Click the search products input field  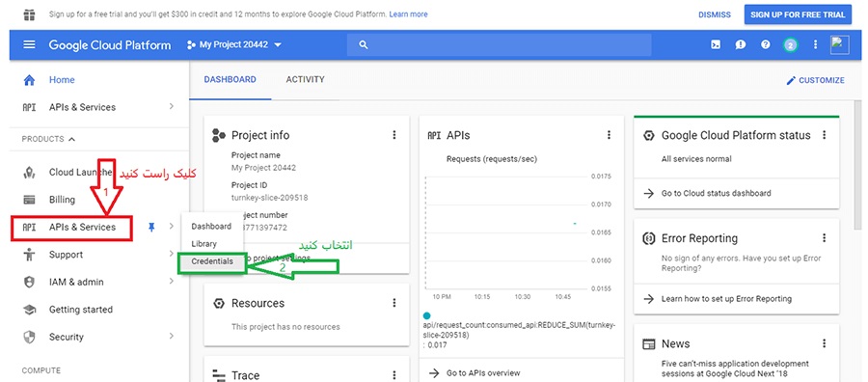(499, 44)
